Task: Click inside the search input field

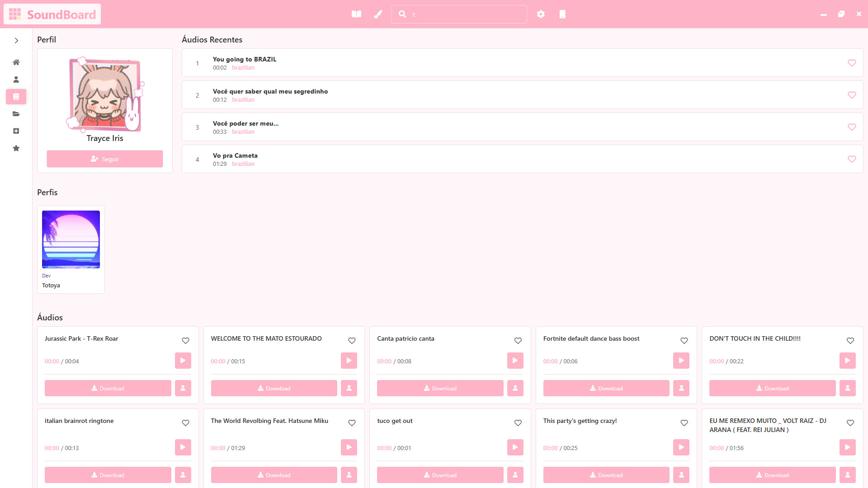Action: click(x=459, y=14)
